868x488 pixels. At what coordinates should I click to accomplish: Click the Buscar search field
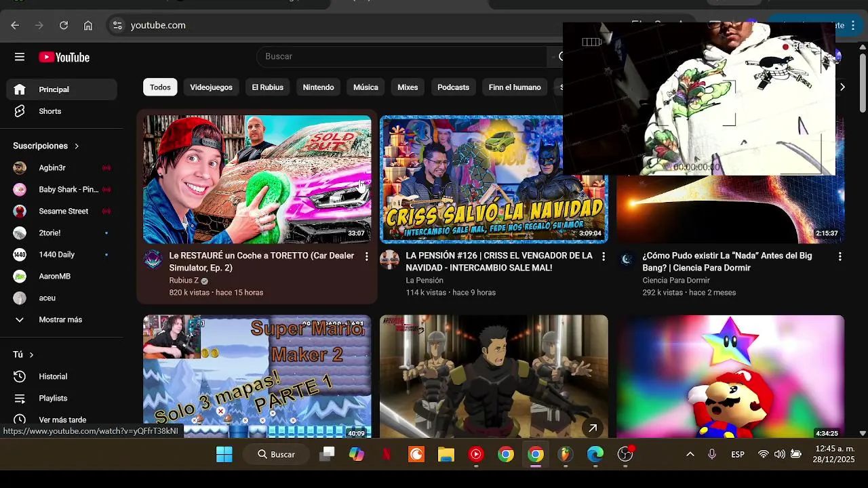401,56
